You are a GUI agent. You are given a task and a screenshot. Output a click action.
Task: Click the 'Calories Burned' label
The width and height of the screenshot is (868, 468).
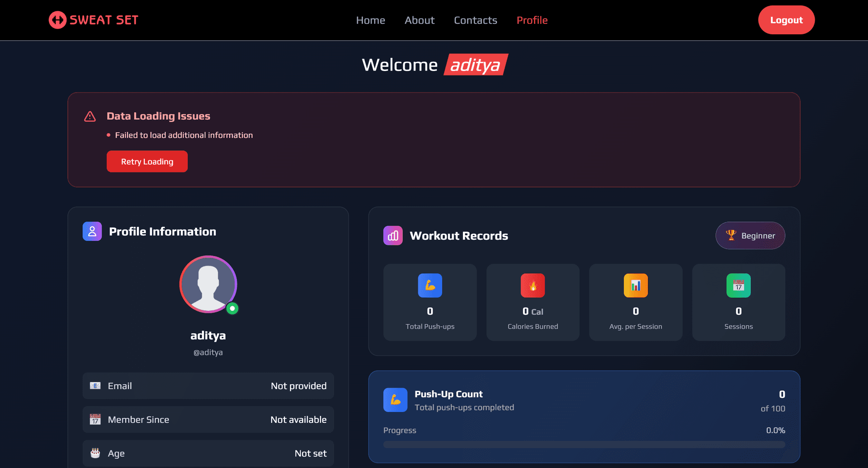533,327
